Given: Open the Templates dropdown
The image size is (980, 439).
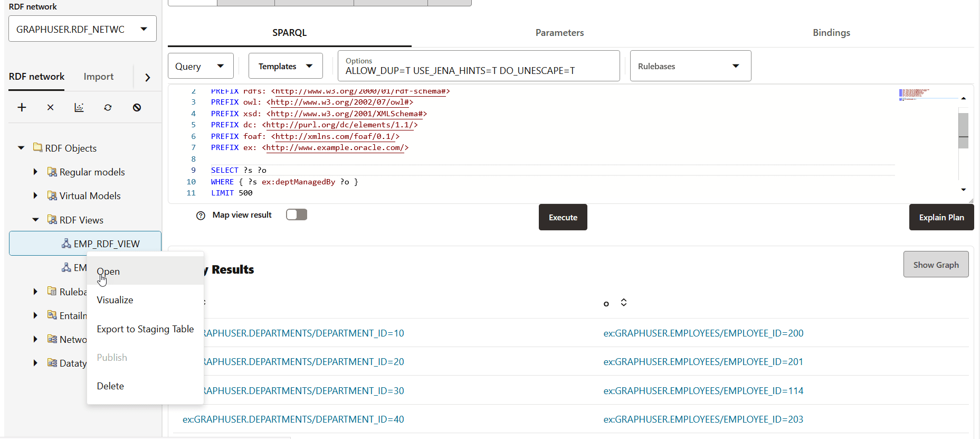Looking at the screenshot, I should [x=286, y=66].
